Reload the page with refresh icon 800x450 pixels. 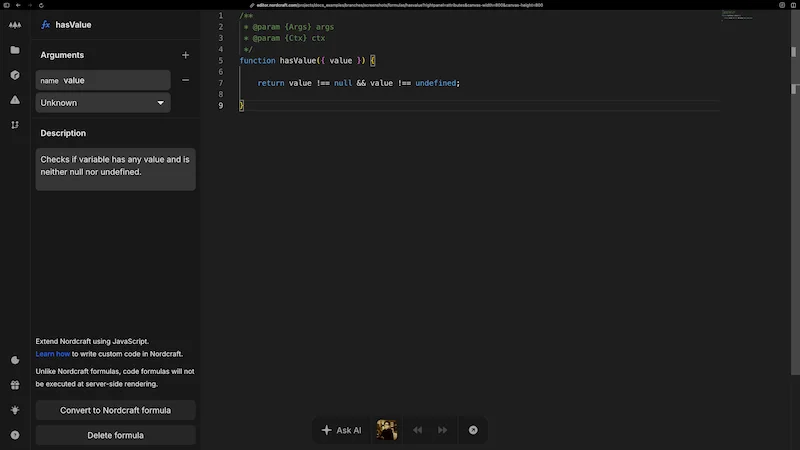pos(41,5)
